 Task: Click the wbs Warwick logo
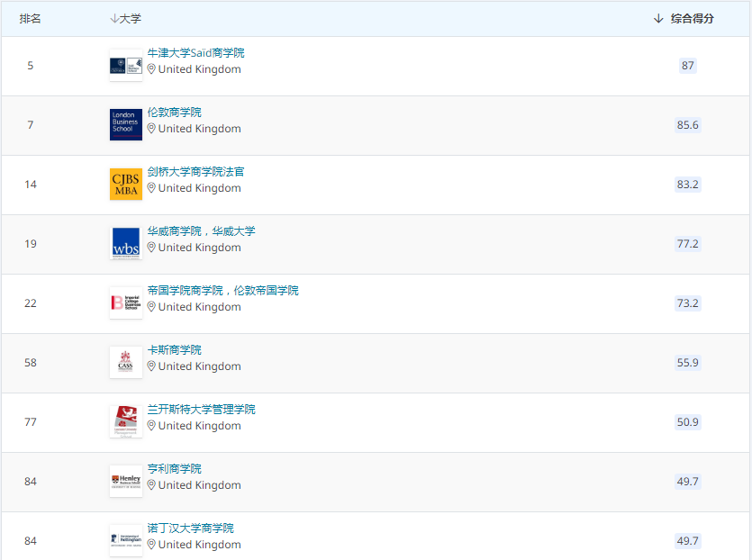[x=126, y=244]
